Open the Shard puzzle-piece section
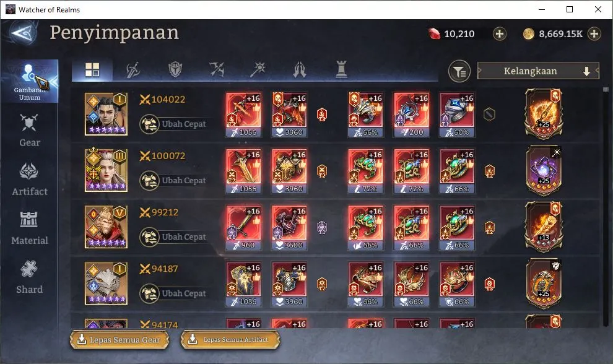Image resolution: width=613 pixels, height=364 pixels. [30, 277]
